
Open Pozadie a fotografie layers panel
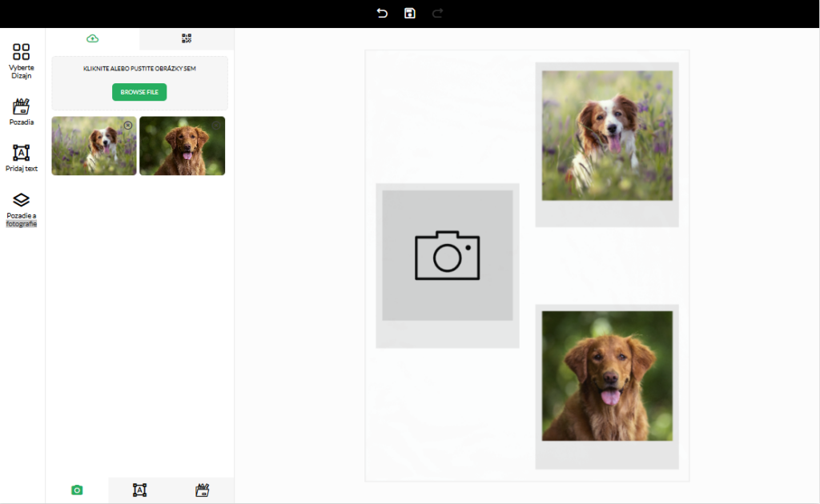pyautogui.click(x=22, y=210)
